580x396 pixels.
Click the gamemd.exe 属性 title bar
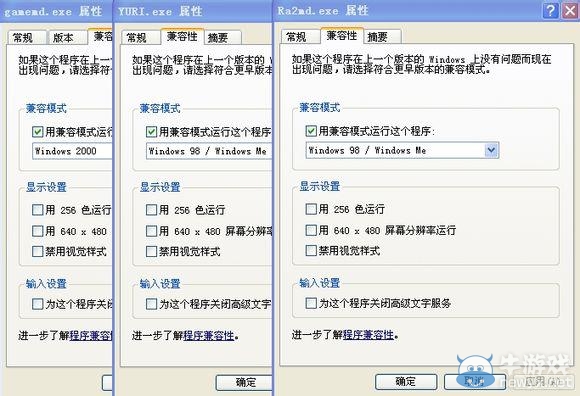[56, 11]
